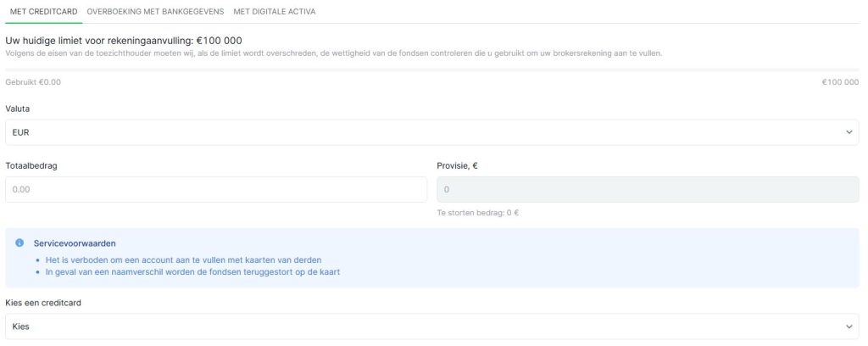Open the Overboeking met bankgegevens tab

pyautogui.click(x=156, y=11)
